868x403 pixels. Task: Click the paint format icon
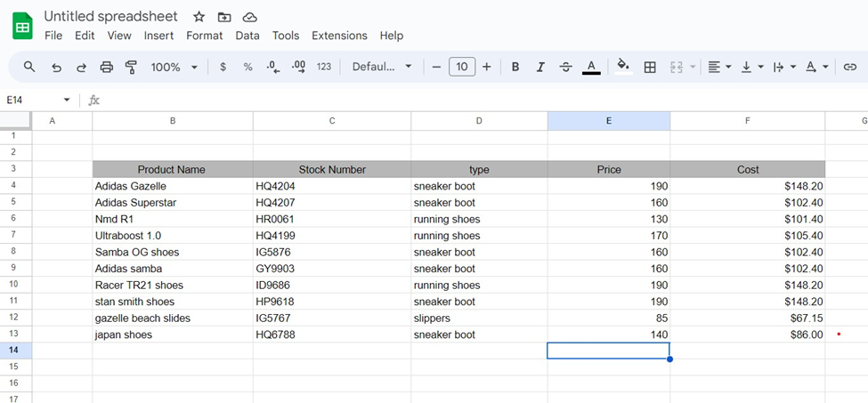point(131,67)
